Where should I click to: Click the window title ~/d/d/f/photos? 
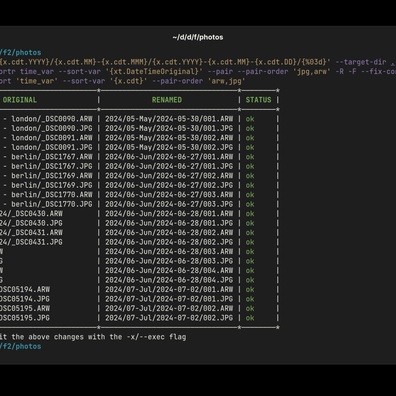click(x=198, y=37)
